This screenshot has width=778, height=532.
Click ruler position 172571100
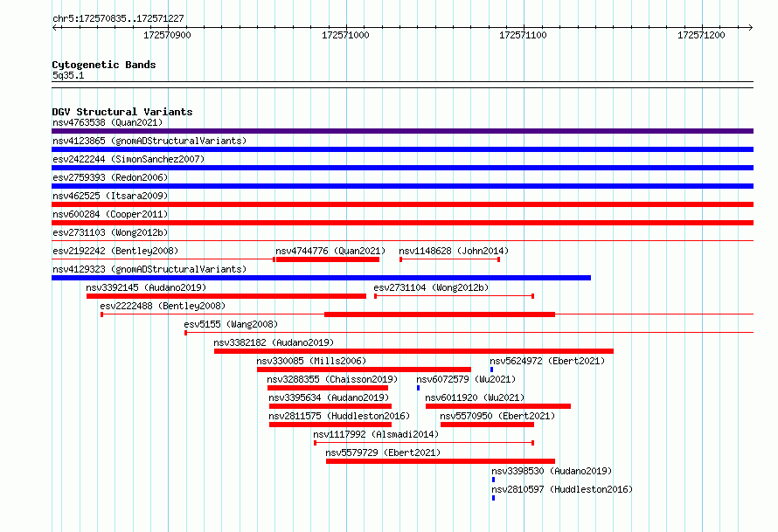click(524, 35)
